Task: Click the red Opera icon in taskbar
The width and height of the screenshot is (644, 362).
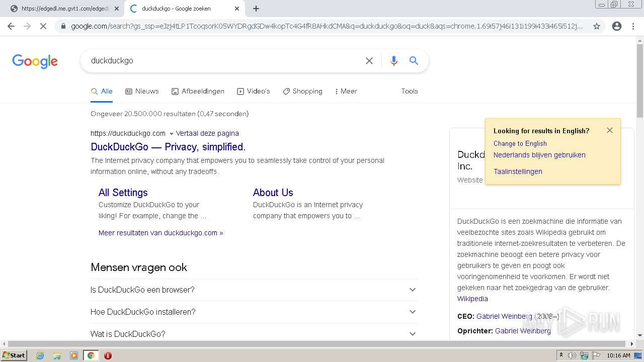Action: pyautogui.click(x=108, y=355)
